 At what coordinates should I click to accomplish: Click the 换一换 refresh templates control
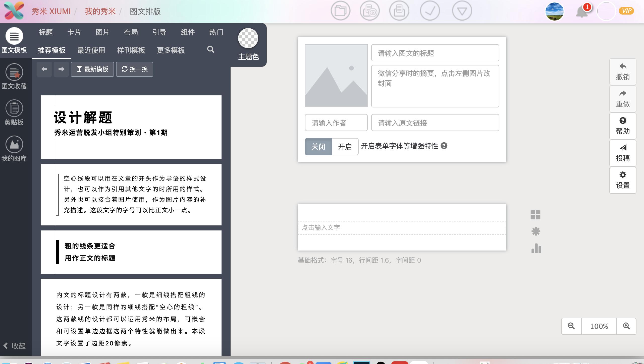[x=134, y=69]
